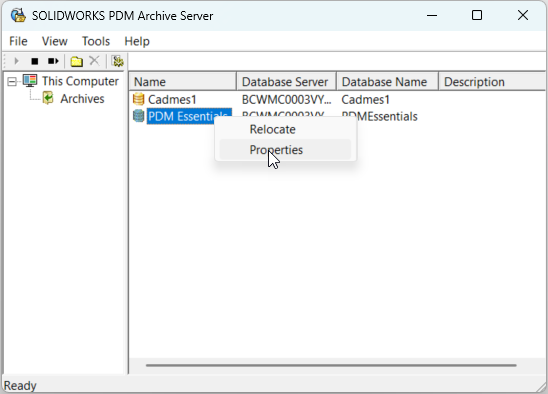
Task: Click the BCWMC0003VY... server cell of Cadmes1
Action: pos(286,100)
